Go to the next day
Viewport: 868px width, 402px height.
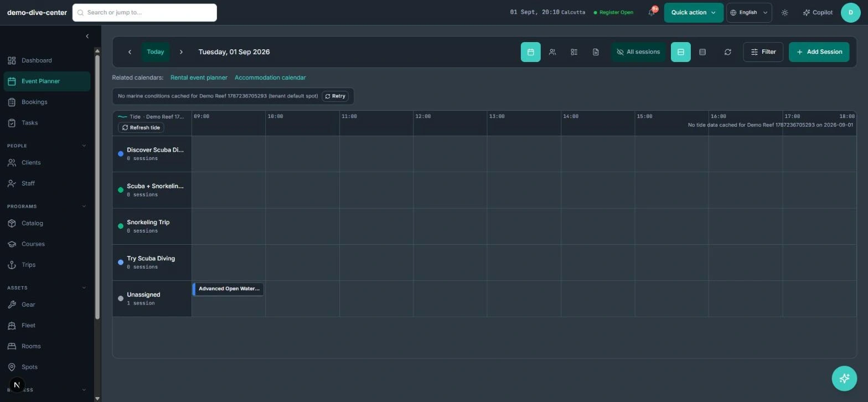click(181, 52)
